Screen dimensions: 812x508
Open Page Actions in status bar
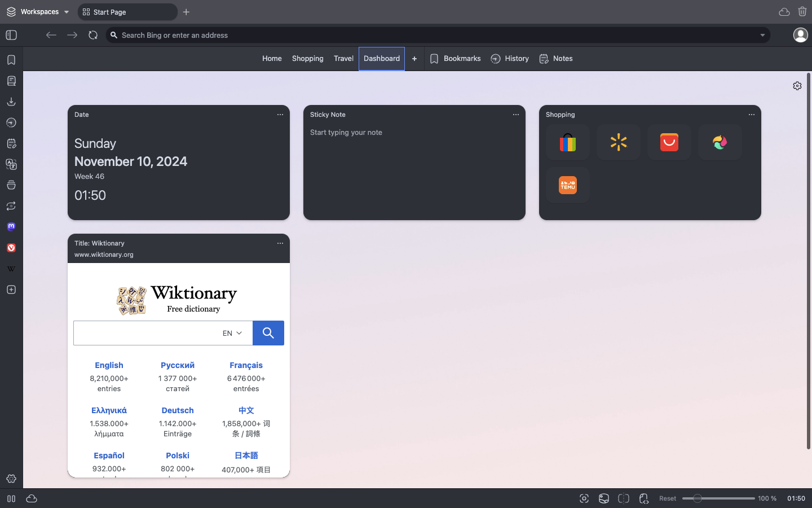644,498
